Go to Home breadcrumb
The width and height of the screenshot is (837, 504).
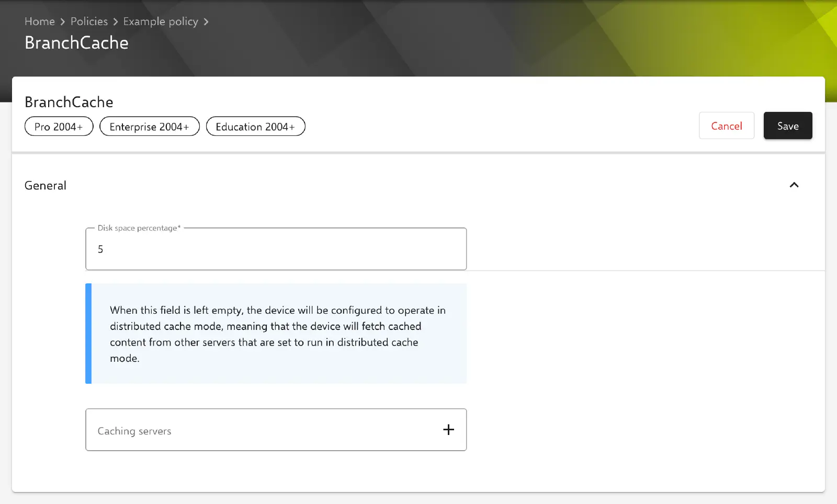(x=40, y=21)
